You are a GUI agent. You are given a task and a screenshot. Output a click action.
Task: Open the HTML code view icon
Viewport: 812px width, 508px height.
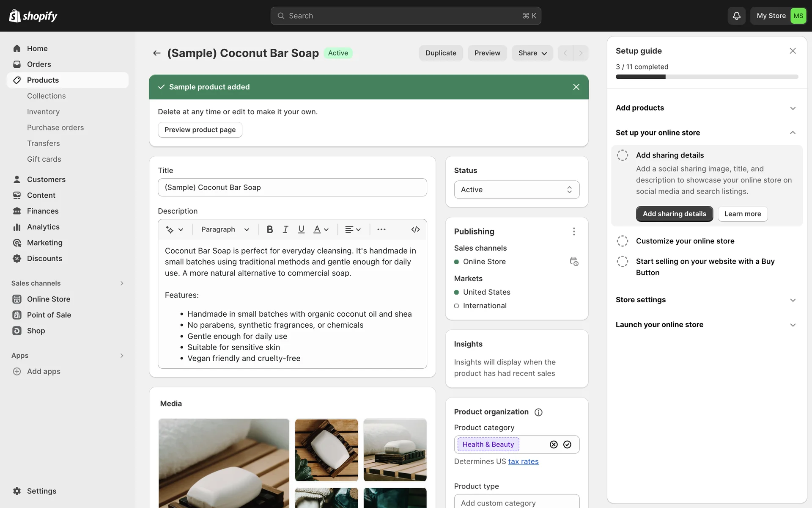tap(415, 229)
